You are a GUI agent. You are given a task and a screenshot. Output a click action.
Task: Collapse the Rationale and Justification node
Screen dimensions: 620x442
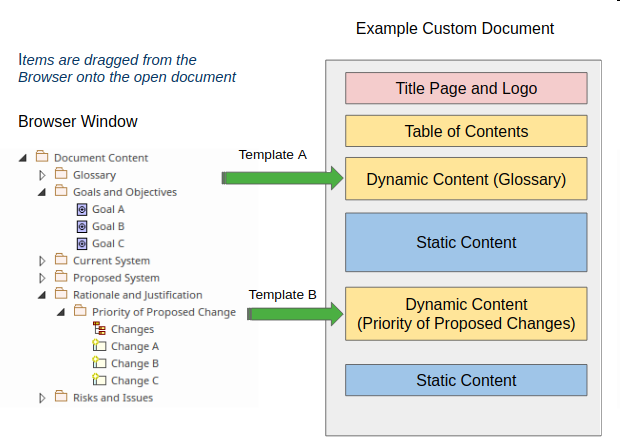click(x=42, y=295)
